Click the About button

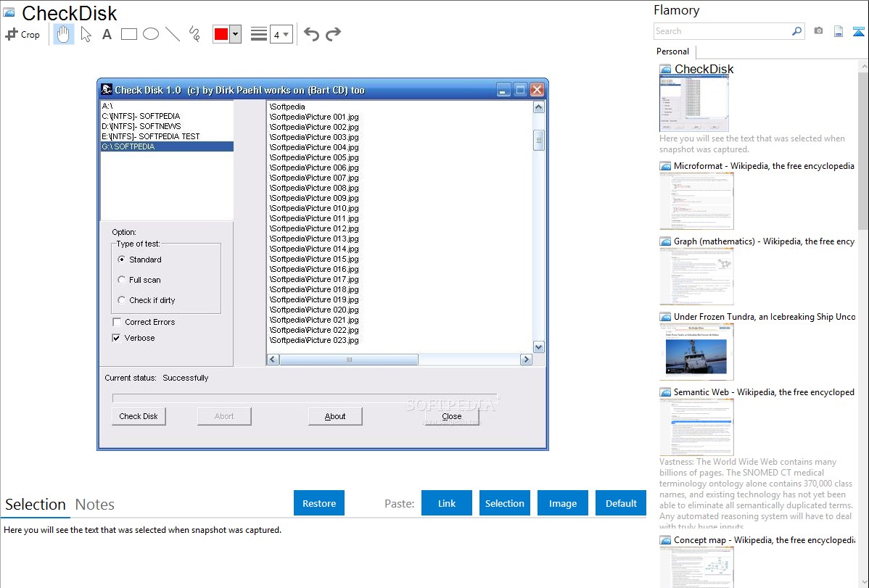[334, 416]
